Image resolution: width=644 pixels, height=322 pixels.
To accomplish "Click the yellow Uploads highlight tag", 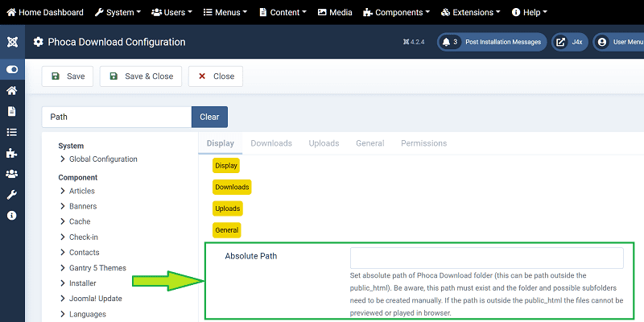I will point(227,208).
